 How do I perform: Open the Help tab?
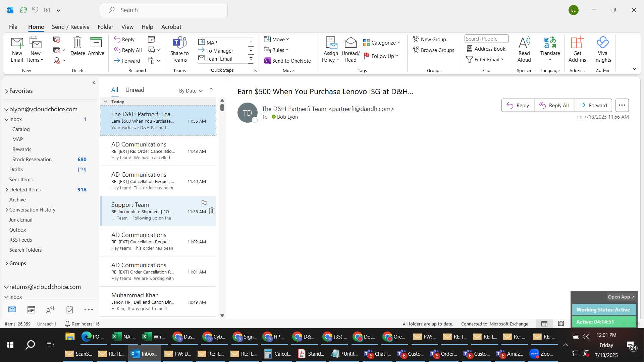(147, 27)
